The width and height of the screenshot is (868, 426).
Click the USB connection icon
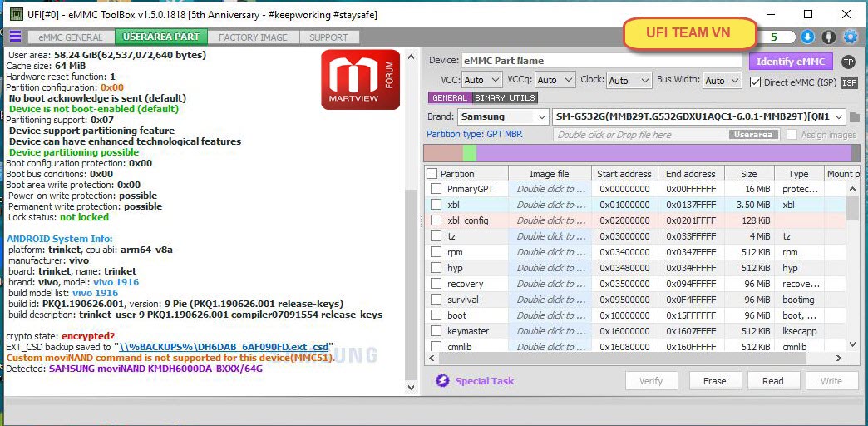point(828,37)
